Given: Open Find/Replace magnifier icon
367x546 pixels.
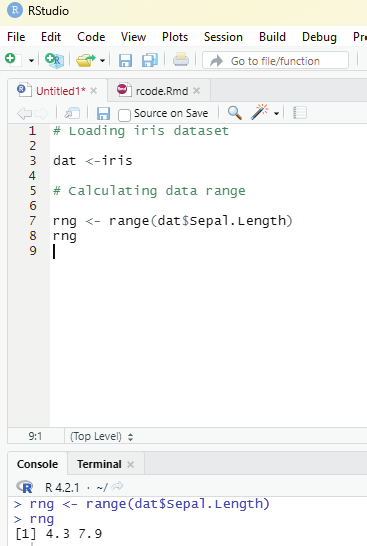Looking at the screenshot, I should 235,113.
